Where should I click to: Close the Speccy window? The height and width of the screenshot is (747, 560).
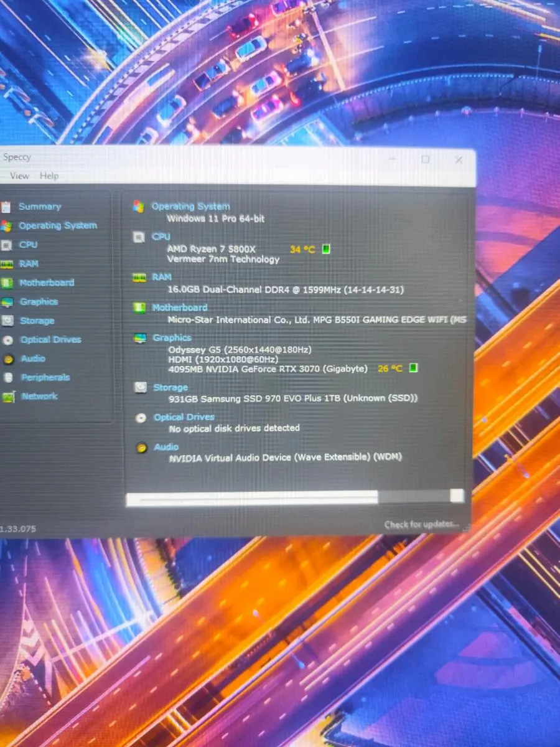[x=459, y=160]
